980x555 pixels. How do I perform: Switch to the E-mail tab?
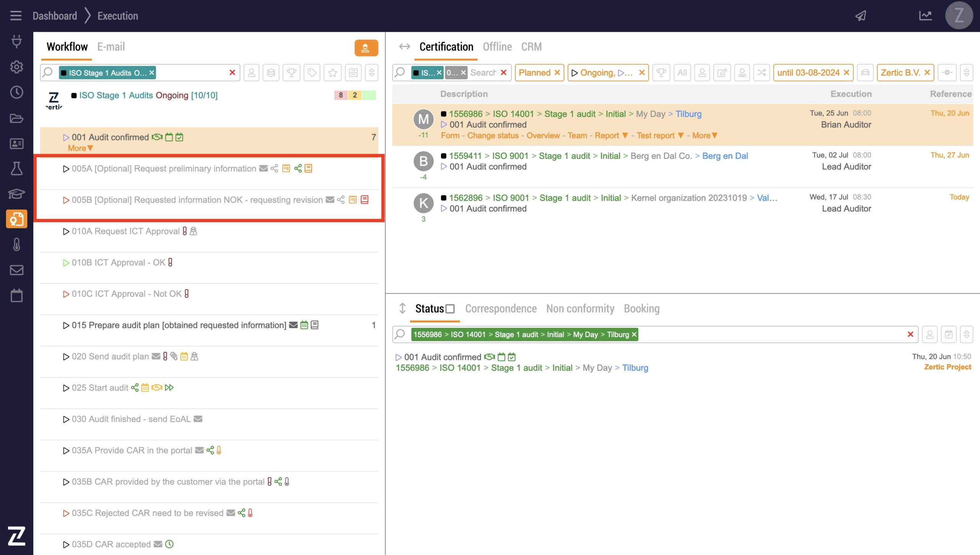tap(111, 47)
